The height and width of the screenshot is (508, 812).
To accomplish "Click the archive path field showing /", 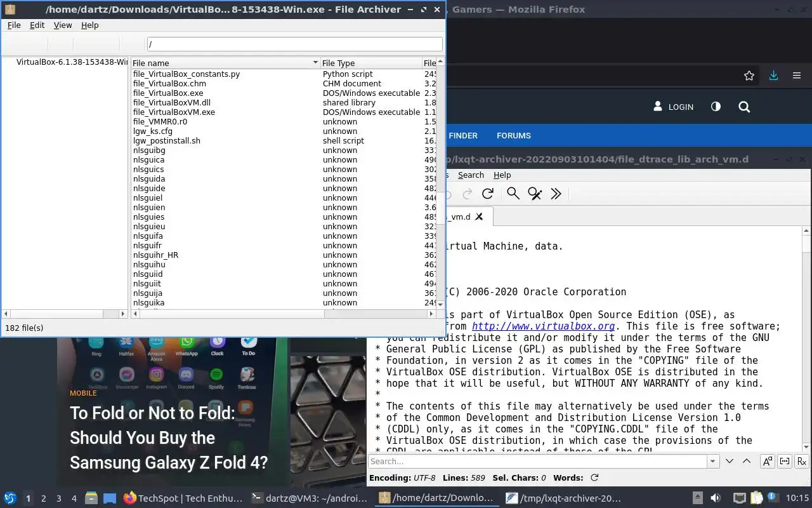I will point(295,44).
